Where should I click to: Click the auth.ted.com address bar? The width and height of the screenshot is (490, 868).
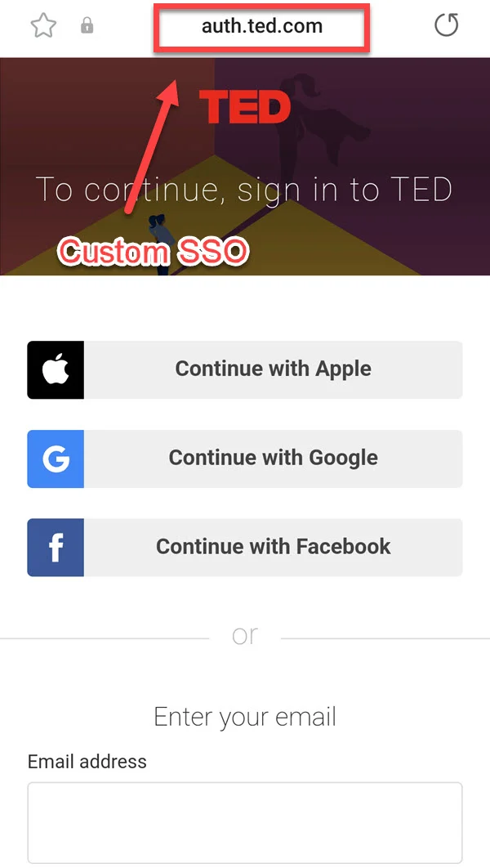tap(262, 26)
